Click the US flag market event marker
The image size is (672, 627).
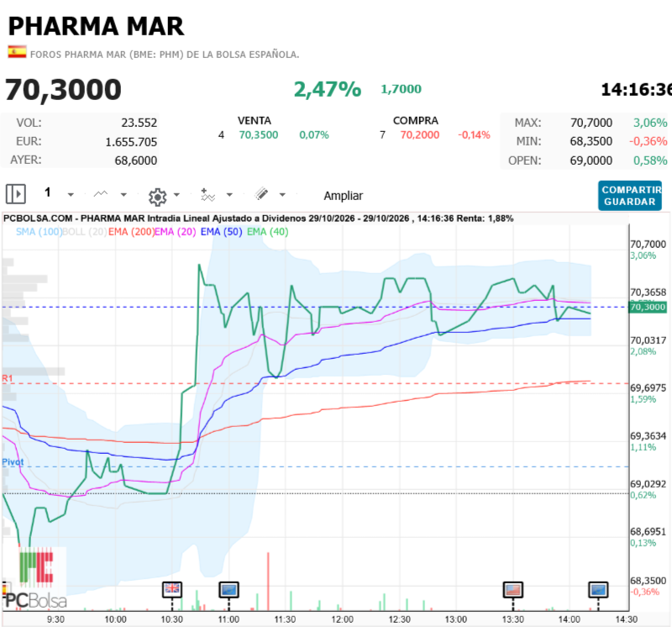click(513, 589)
